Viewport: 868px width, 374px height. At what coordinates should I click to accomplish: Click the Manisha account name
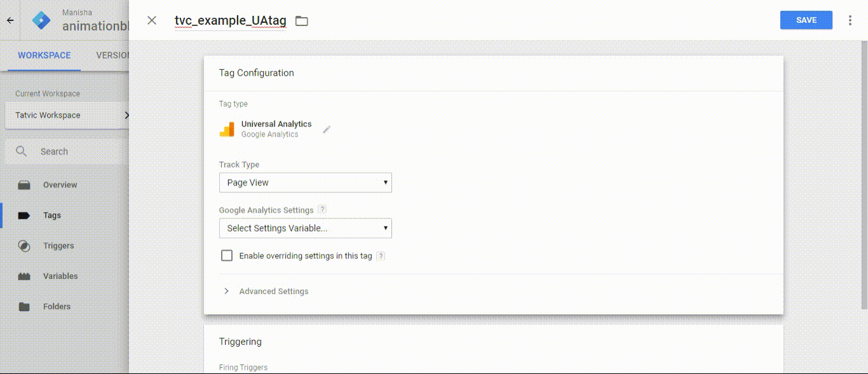point(77,12)
